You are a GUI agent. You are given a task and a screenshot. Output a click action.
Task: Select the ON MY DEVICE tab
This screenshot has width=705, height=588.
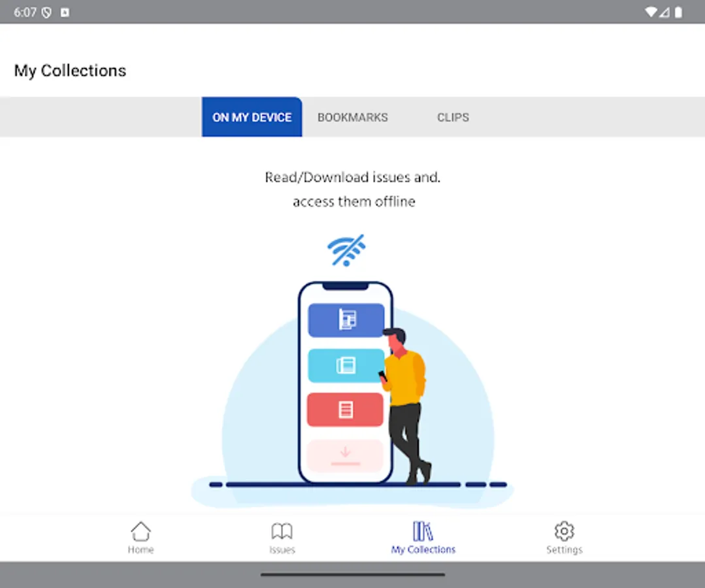click(x=252, y=117)
